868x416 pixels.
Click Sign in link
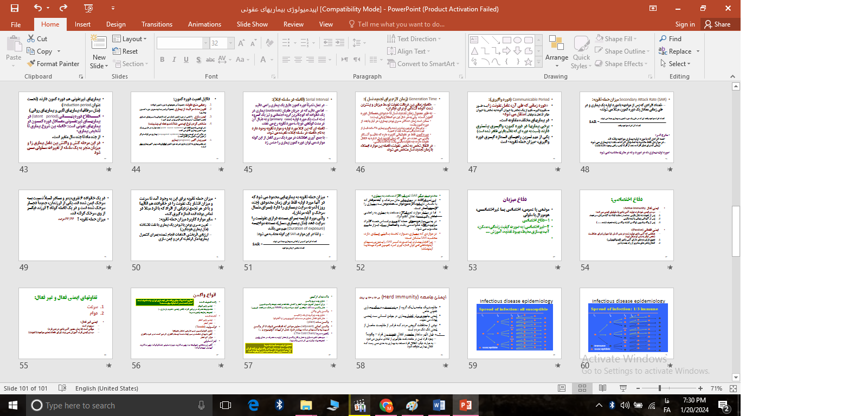685,24
